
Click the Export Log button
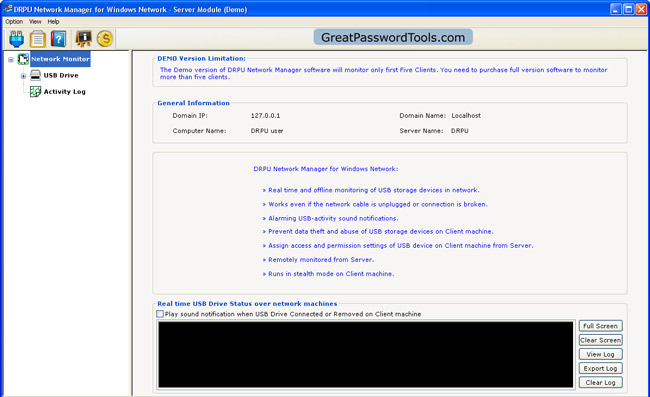(601, 368)
